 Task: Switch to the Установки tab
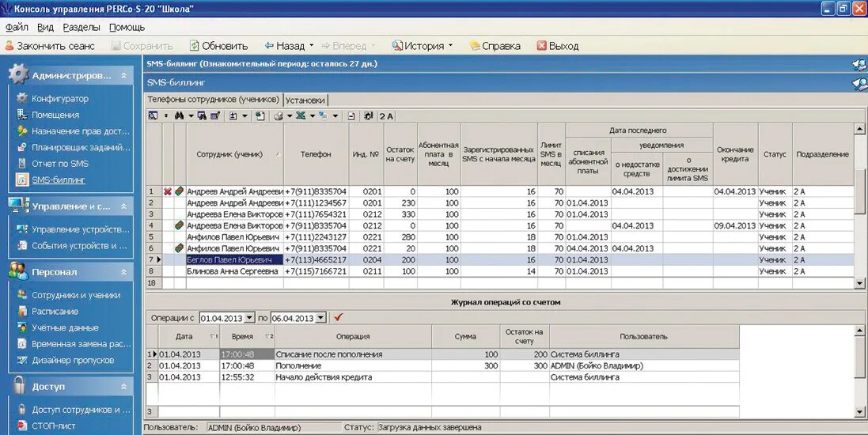[305, 100]
